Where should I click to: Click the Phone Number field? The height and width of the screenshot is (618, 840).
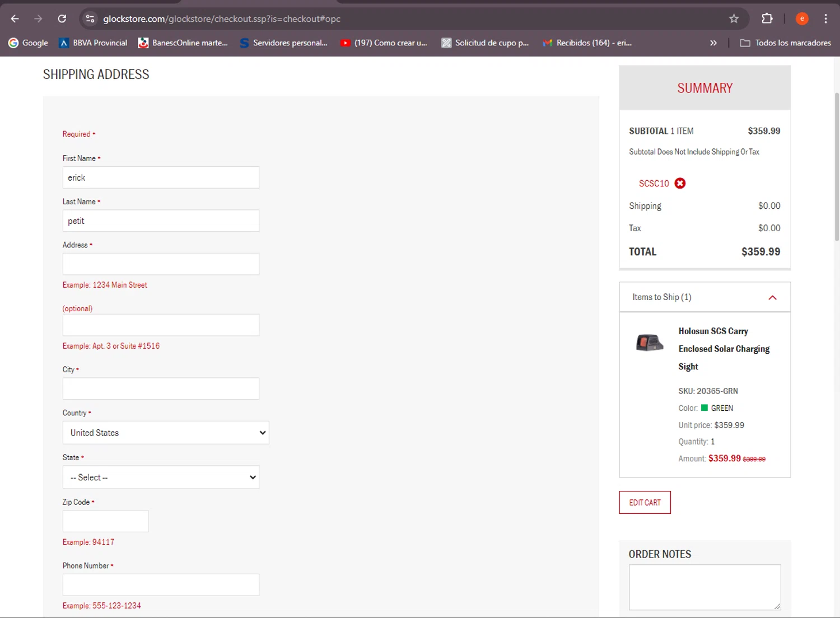pos(161,584)
